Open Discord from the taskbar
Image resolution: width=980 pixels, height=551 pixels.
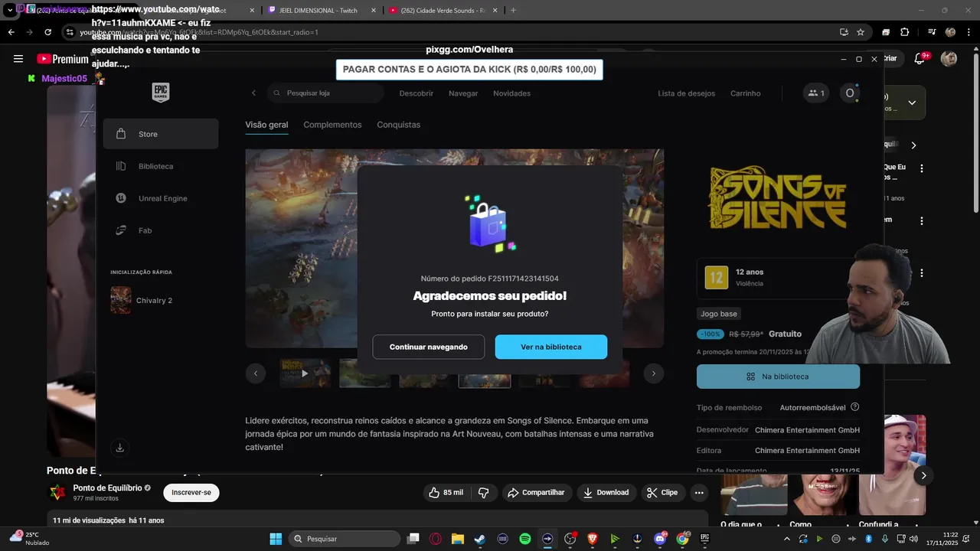[x=660, y=539]
